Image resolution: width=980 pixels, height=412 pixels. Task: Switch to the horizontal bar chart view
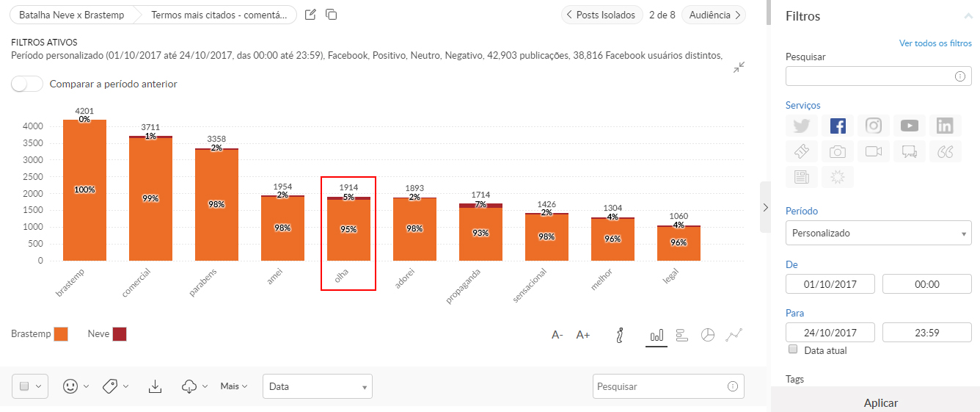681,335
